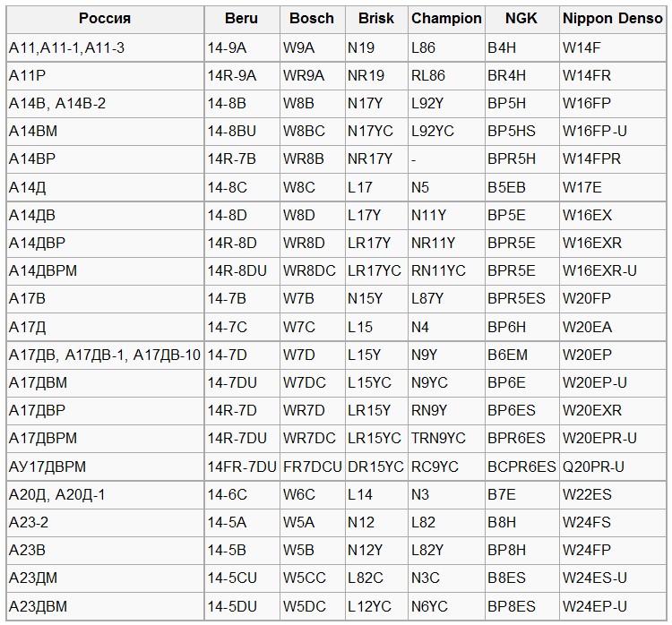The image size is (672, 625).
Task: Click the Champion column header
Action: 446,19
